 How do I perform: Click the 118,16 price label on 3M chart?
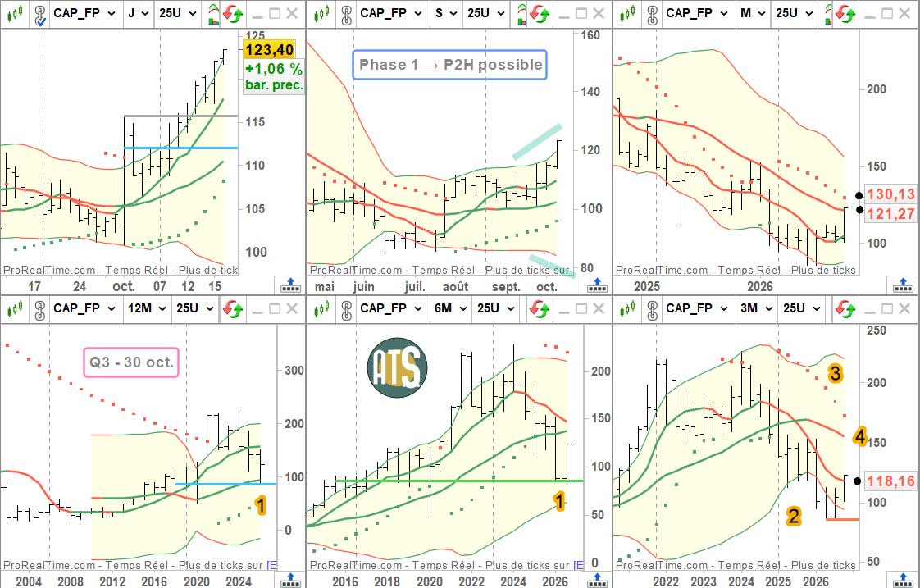(x=890, y=481)
